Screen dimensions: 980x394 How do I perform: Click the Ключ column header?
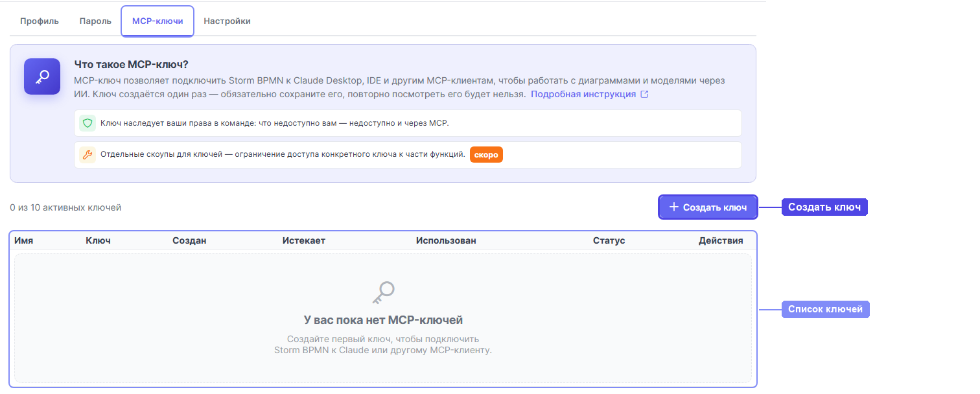click(98, 240)
